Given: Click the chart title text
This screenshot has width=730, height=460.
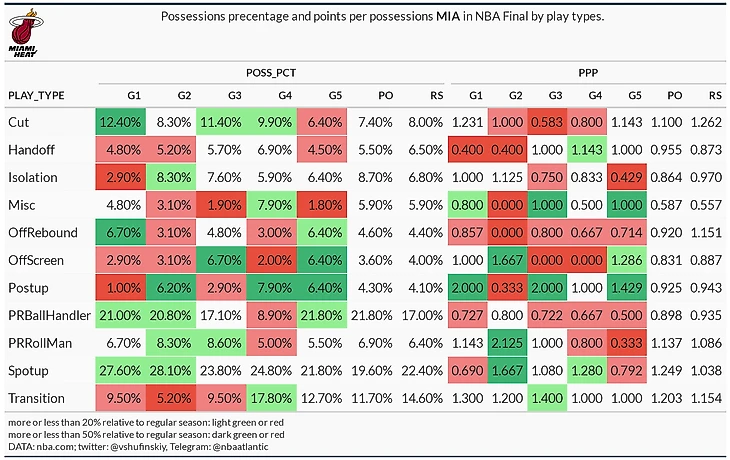Looking at the screenshot, I should pyautogui.click(x=382, y=17).
